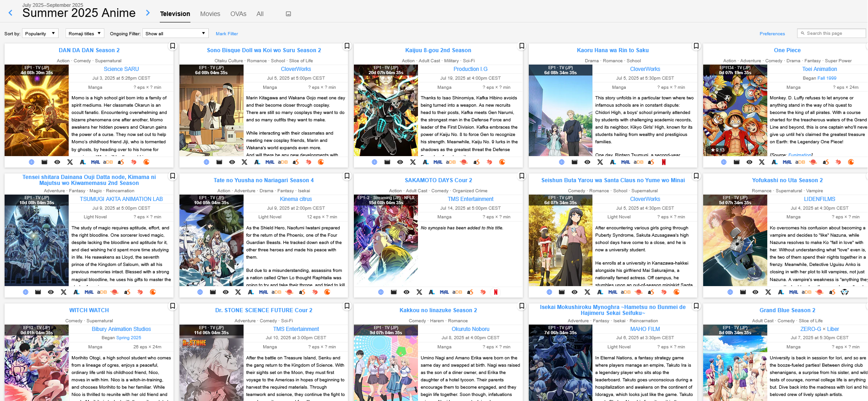This screenshot has width=868, height=401.
Task: Open Kitsu icon on DAN DA DAN Season 2 card
Action: [x=134, y=162]
